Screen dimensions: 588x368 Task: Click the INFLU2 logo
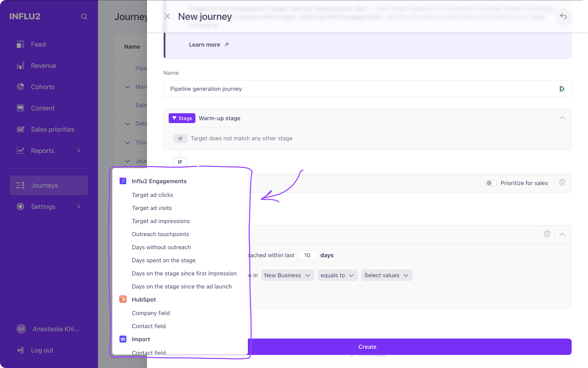25,16
